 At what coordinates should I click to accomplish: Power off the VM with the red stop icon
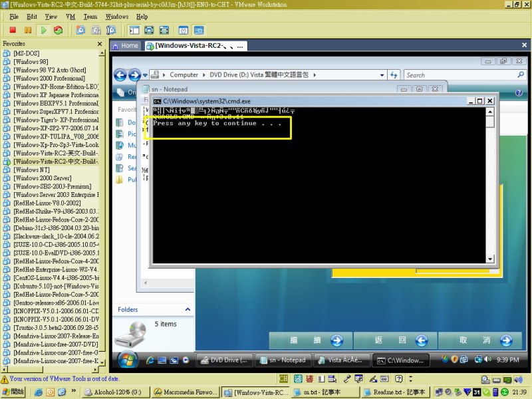click(x=13, y=30)
